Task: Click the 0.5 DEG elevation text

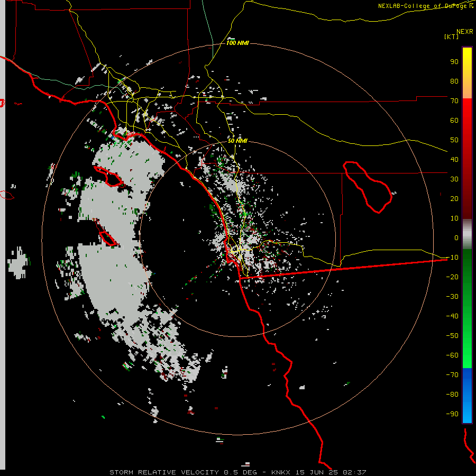Action: pyautogui.click(x=241, y=472)
